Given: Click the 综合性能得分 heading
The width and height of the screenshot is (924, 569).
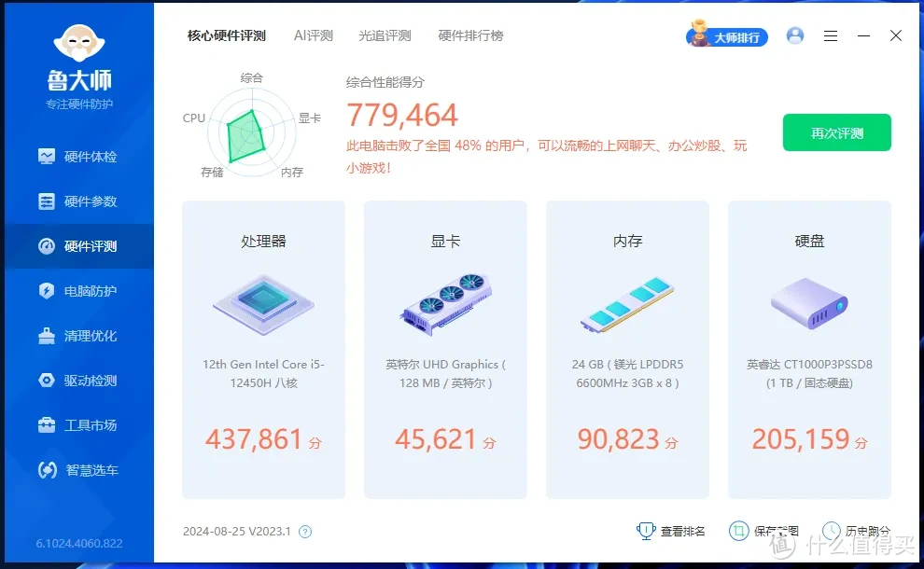Looking at the screenshot, I should tap(385, 82).
